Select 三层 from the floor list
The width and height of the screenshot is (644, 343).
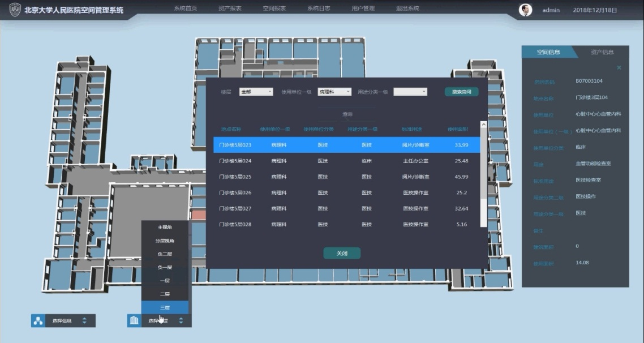coord(164,307)
